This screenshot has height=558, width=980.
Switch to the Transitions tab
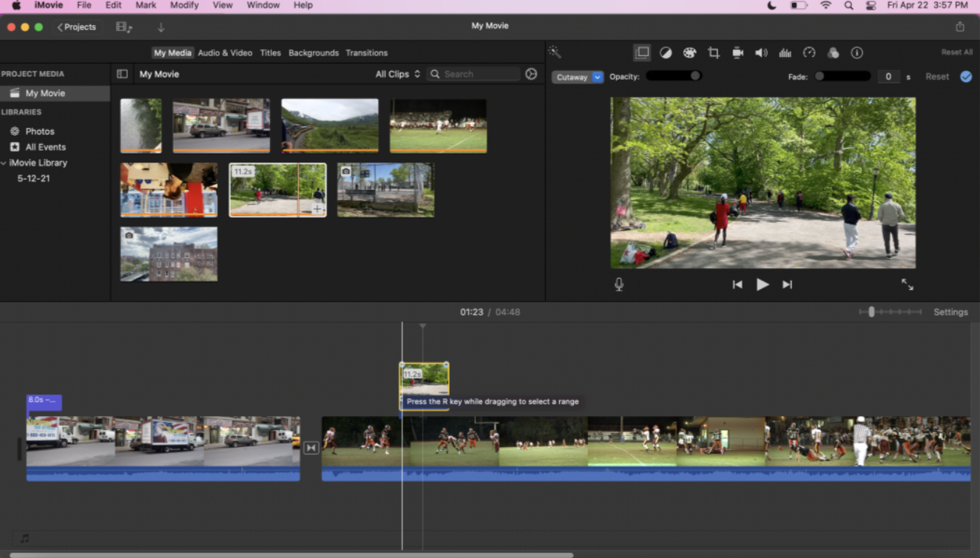point(367,52)
